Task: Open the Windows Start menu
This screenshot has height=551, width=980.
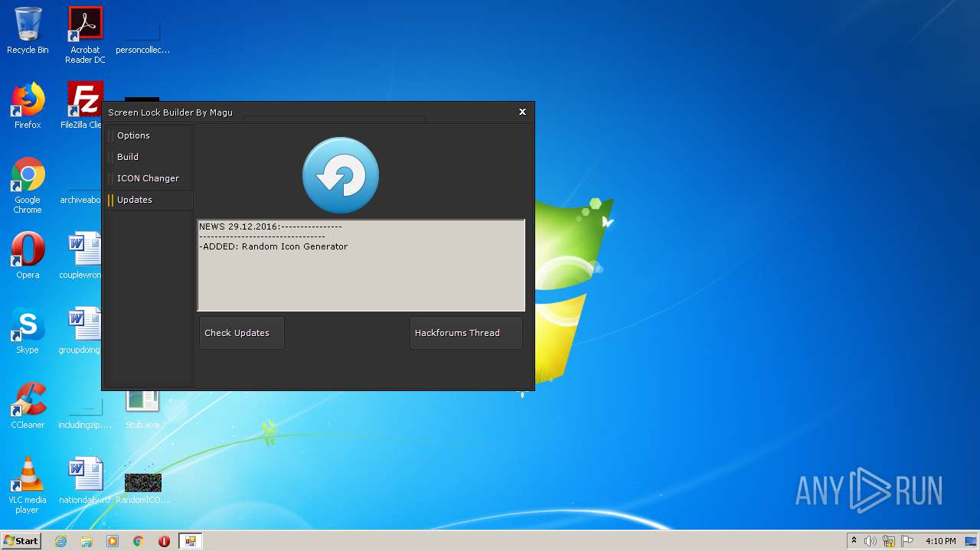Action: pos(21,540)
